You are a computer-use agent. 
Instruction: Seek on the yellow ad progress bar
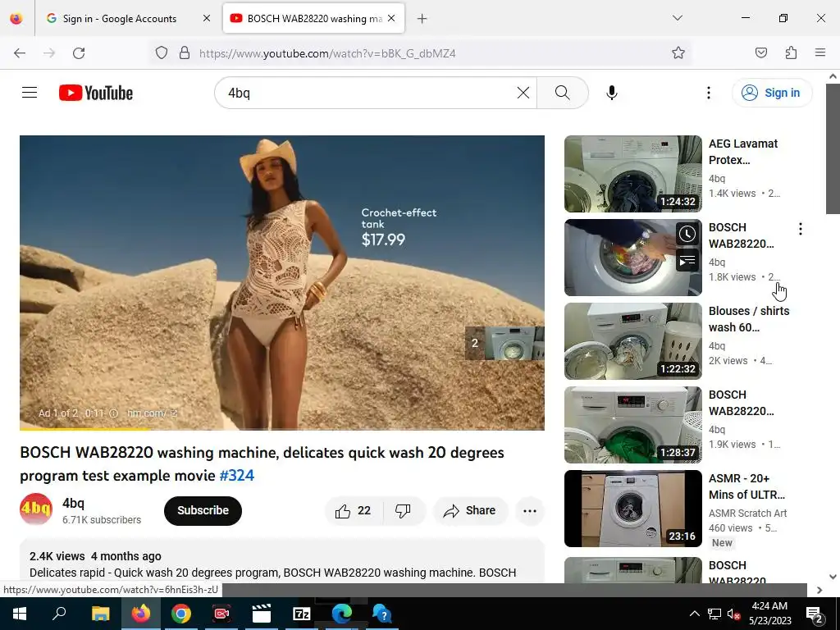pyautogui.click(x=282, y=428)
